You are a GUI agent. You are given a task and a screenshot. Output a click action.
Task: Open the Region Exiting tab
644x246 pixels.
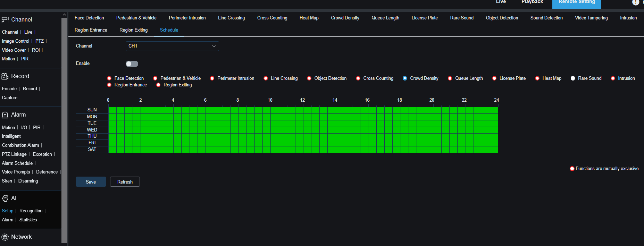[x=134, y=30]
